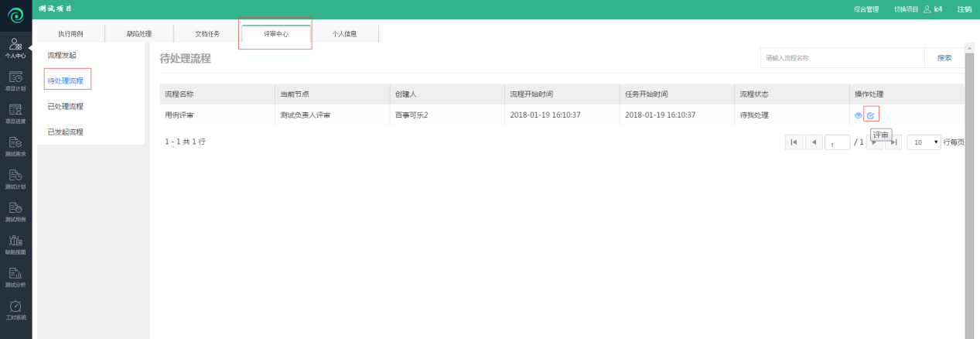Focus the 请输入流程名称 search field
The width and height of the screenshot is (980, 339).
click(842, 58)
